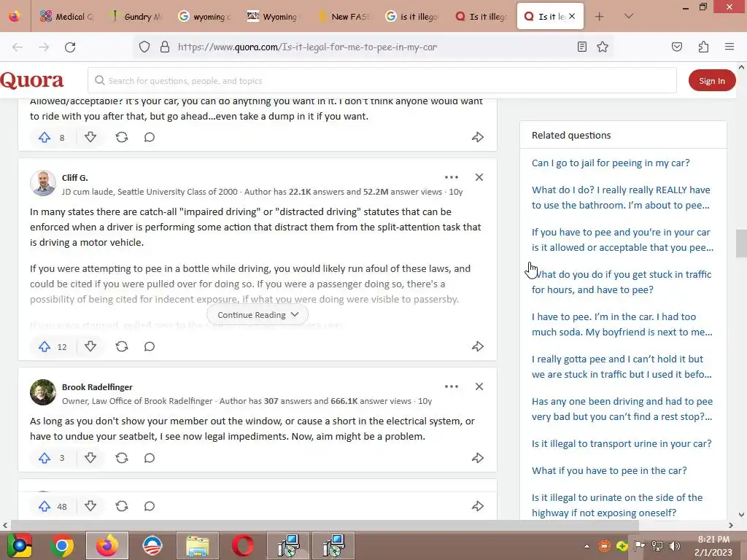Open 'Can I go to jail for peeing' question
The image size is (747, 560).
(611, 163)
